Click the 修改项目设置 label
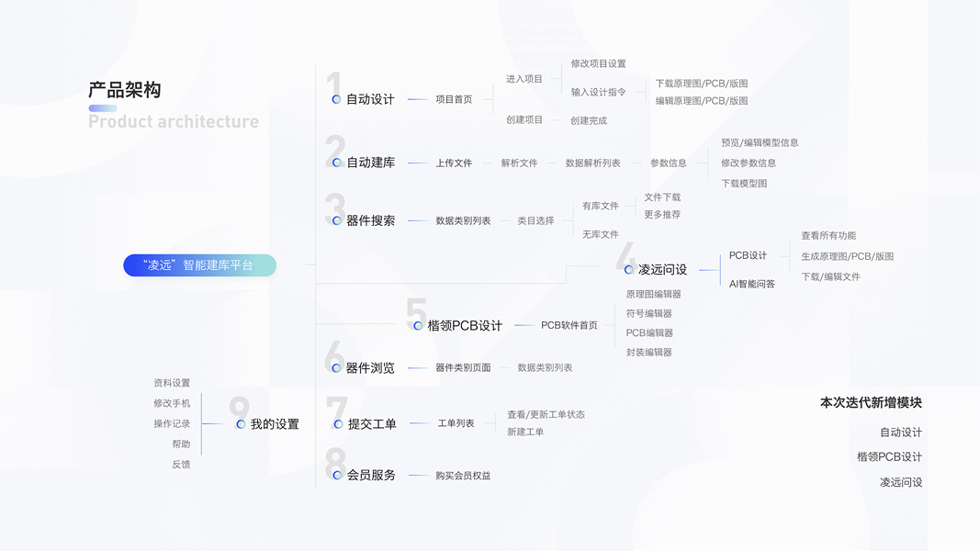The width and height of the screenshot is (980, 551). click(x=598, y=63)
